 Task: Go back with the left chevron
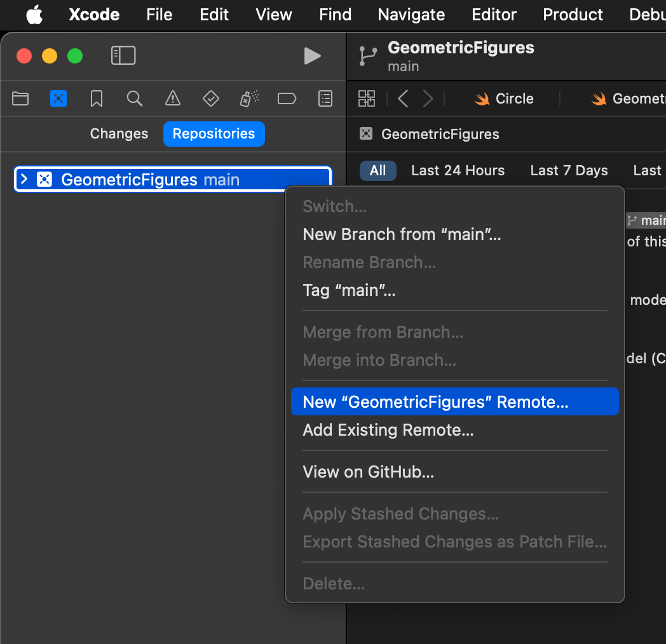403,98
